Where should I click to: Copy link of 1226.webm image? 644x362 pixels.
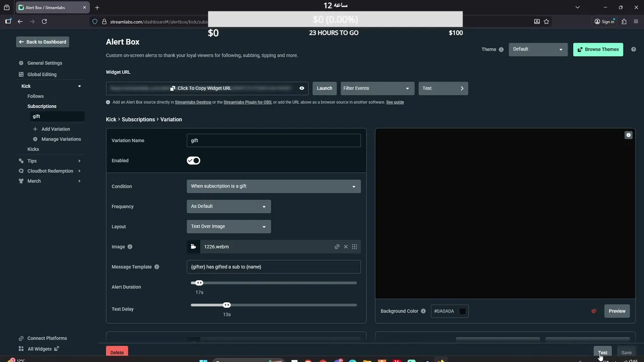tap(337, 246)
